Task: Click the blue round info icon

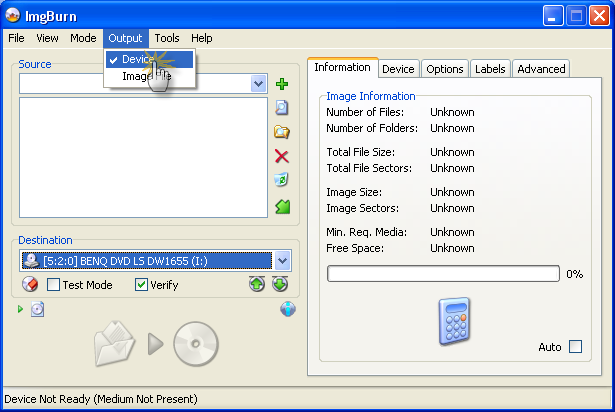Action: (x=288, y=309)
